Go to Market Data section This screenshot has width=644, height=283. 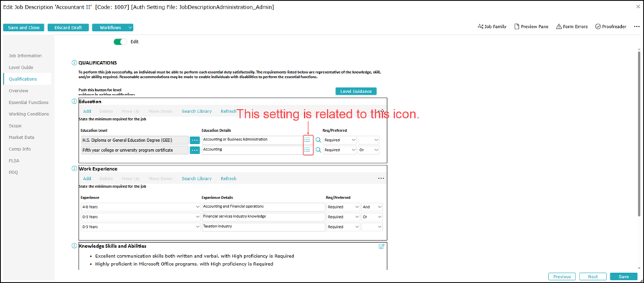tap(21, 138)
